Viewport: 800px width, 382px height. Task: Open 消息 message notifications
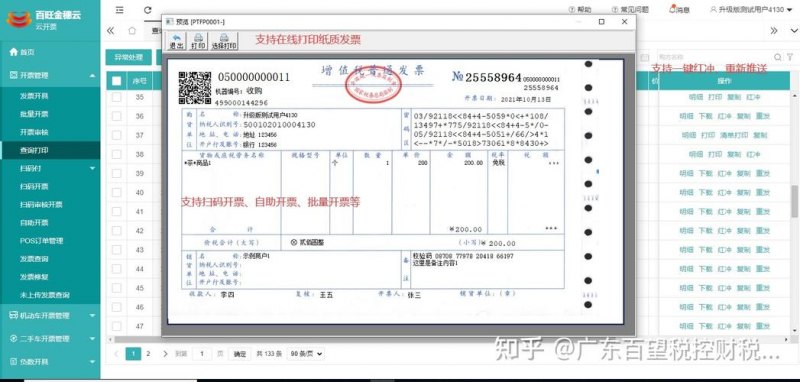[680, 9]
